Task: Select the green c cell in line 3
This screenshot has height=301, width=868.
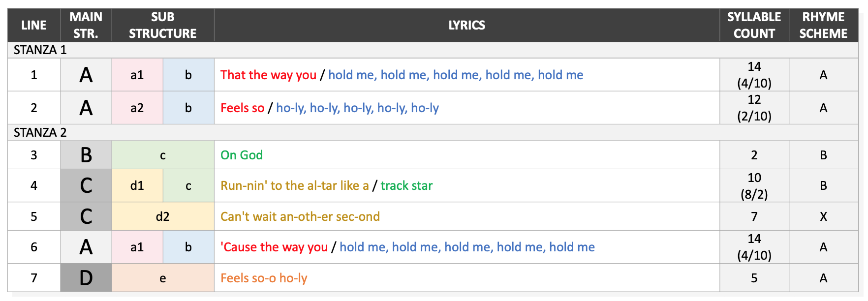Action: coord(163,155)
